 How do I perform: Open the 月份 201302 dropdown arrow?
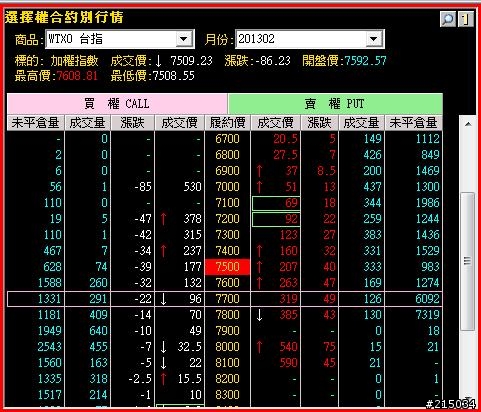tap(374, 39)
